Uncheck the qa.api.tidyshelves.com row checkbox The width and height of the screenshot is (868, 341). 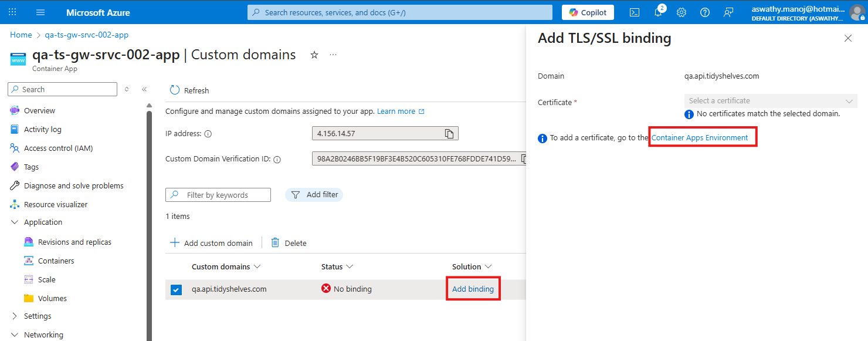coord(176,289)
